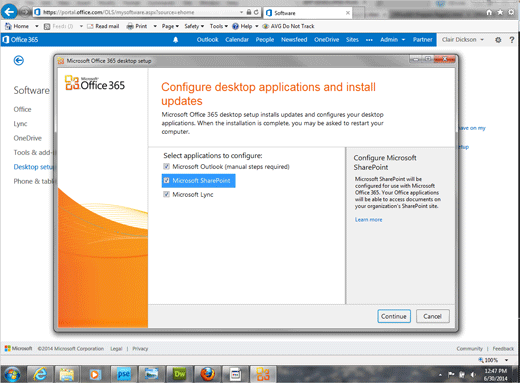Screen dimensions: 520x383
Task: Open the Safety dropdown menu
Action: pyautogui.click(x=194, y=26)
